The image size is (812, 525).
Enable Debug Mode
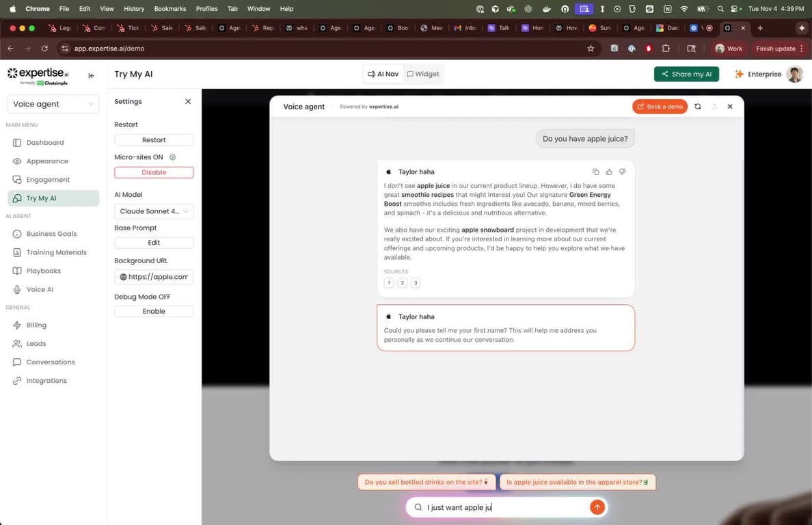(x=154, y=311)
